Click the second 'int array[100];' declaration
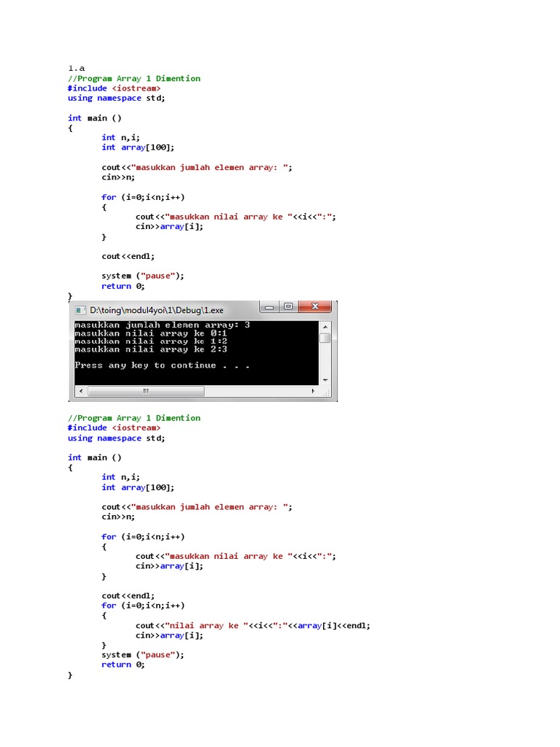Screen dimensions: 560x747 click(138, 487)
